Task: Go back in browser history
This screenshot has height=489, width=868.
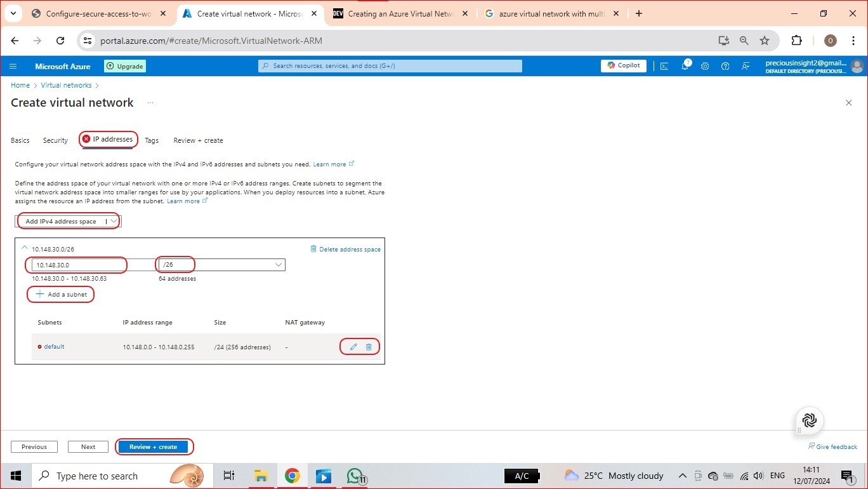Action: pos(15,41)
